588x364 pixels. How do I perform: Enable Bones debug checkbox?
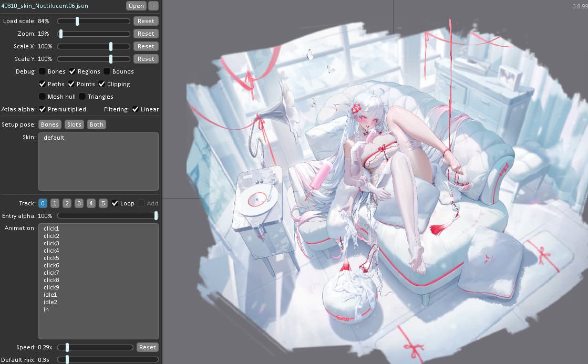43,71
